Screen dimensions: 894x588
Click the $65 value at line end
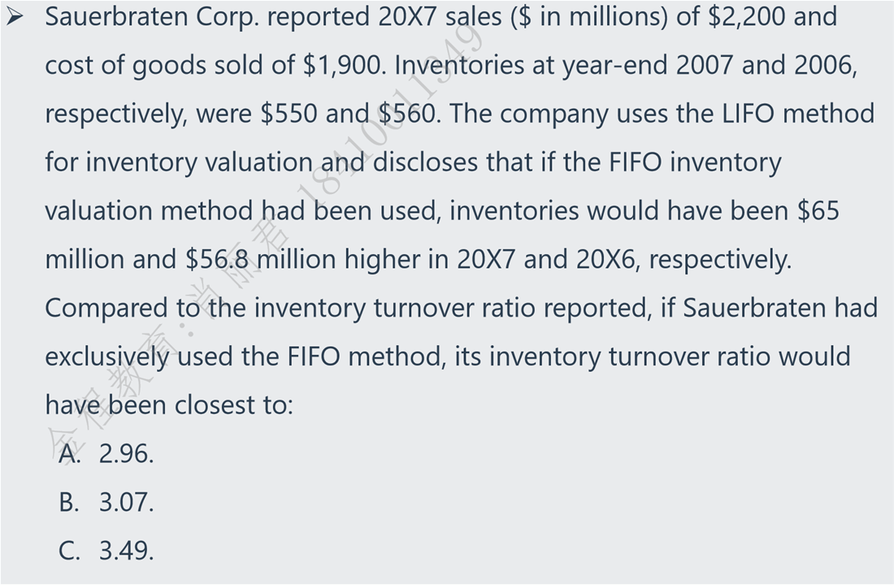818,211
